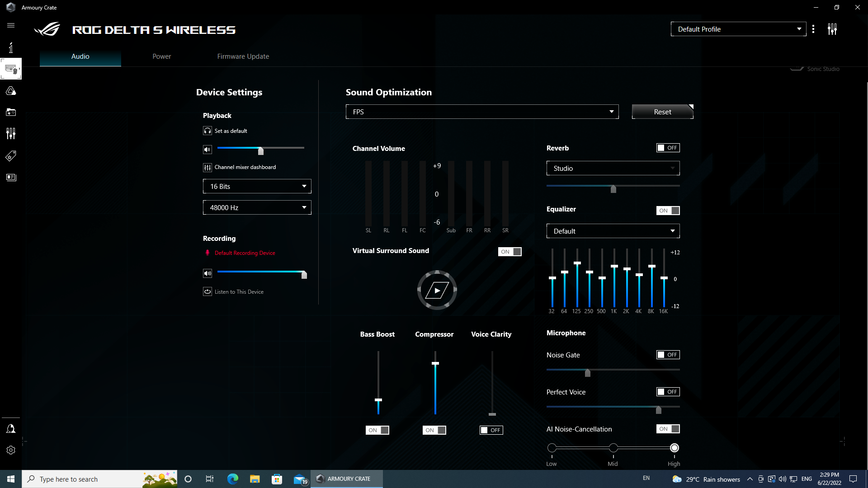Mute playback volume speaker icon

point(208,150)
